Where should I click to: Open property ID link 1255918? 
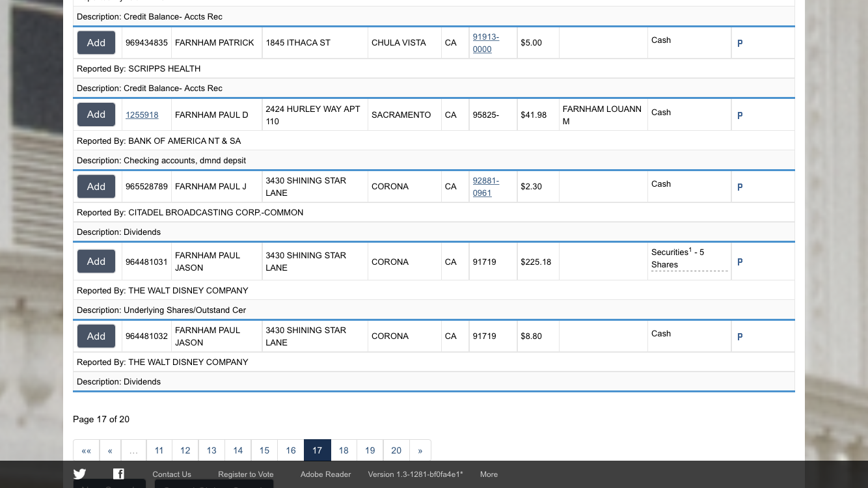click(142, 115)
